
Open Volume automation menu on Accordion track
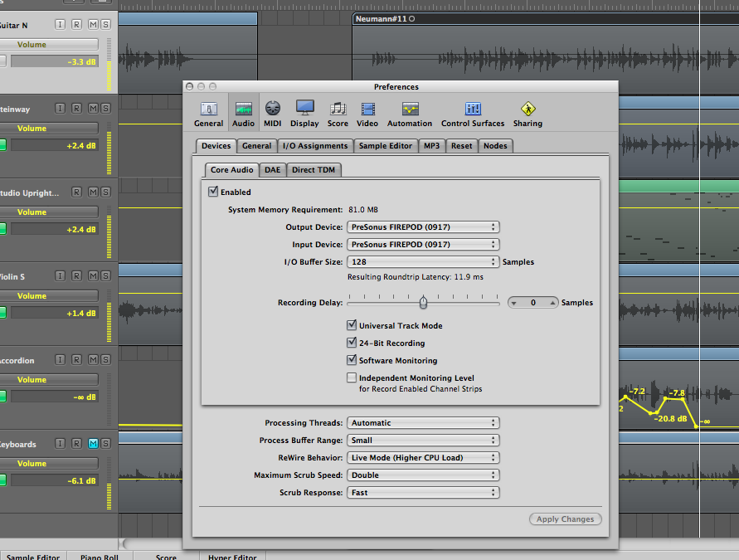pos(49,379)
